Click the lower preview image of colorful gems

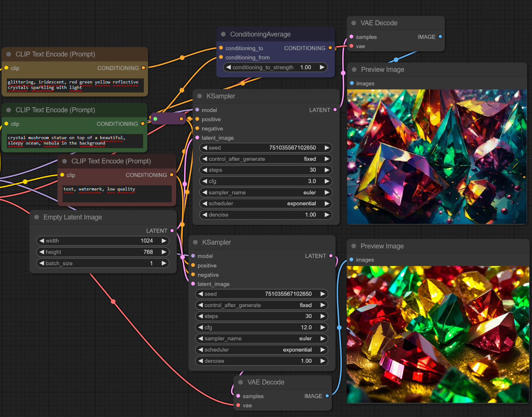[x=437, y=334]
